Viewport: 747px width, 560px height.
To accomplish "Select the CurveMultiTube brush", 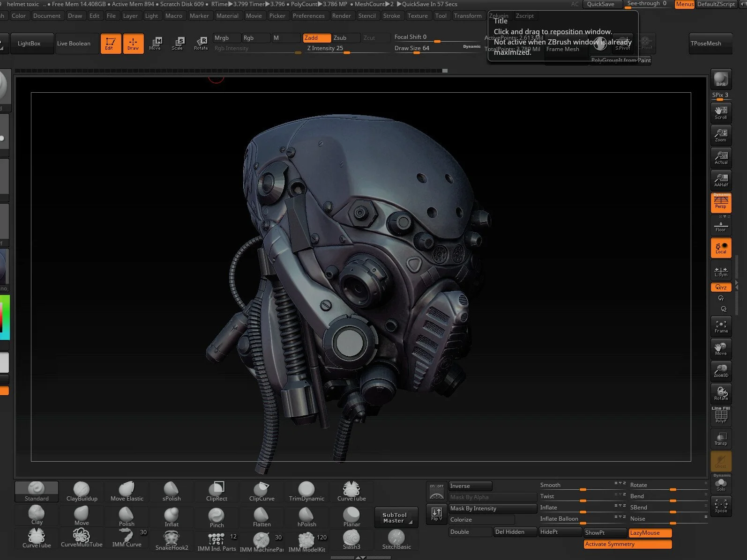I will pyautogui.click(x=82, y=538).
